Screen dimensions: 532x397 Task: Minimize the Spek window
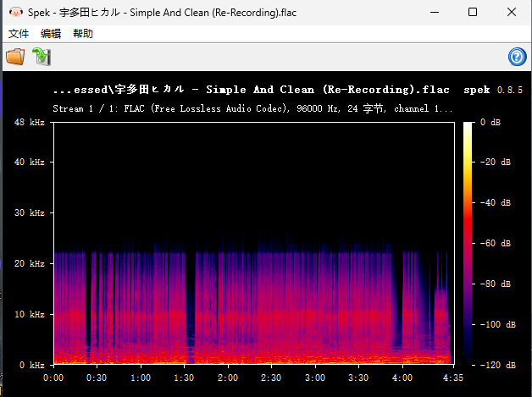pyautogui.click(x=435, y=12)
